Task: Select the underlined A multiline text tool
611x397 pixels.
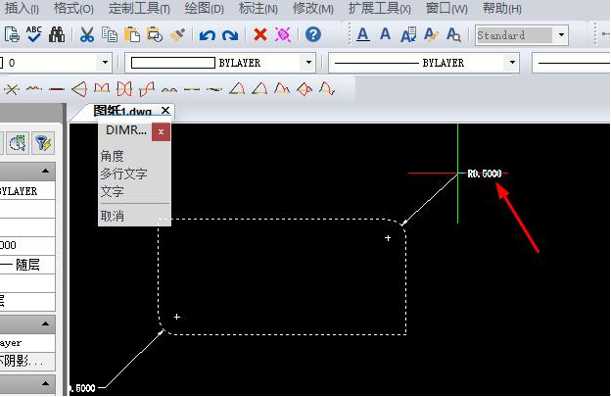Action: click(363, 34)
